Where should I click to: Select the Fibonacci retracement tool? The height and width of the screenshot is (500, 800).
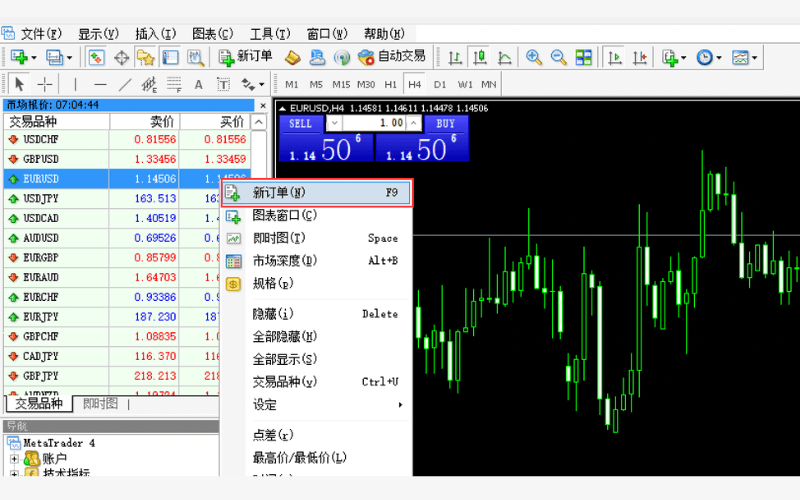pyautogui.click(x=174, y=84)
